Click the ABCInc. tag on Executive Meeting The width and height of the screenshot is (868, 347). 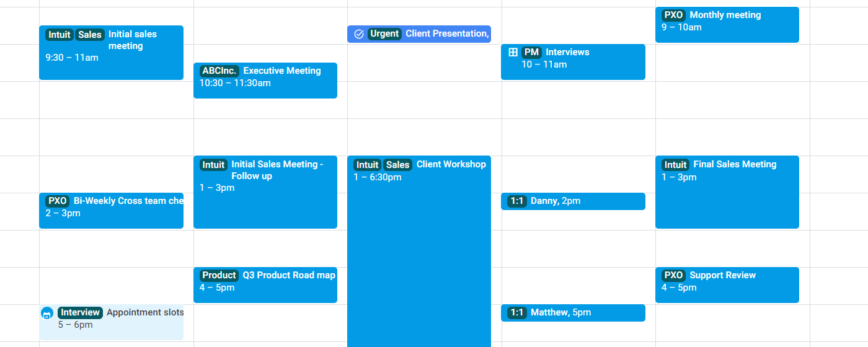tap(219, 71)
